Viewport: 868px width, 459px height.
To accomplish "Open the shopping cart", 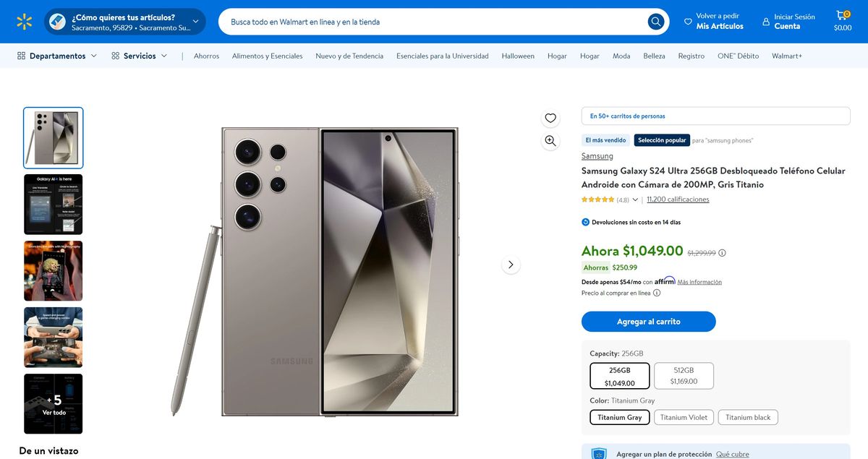I will pyautogui.click(x=842, y=21).
